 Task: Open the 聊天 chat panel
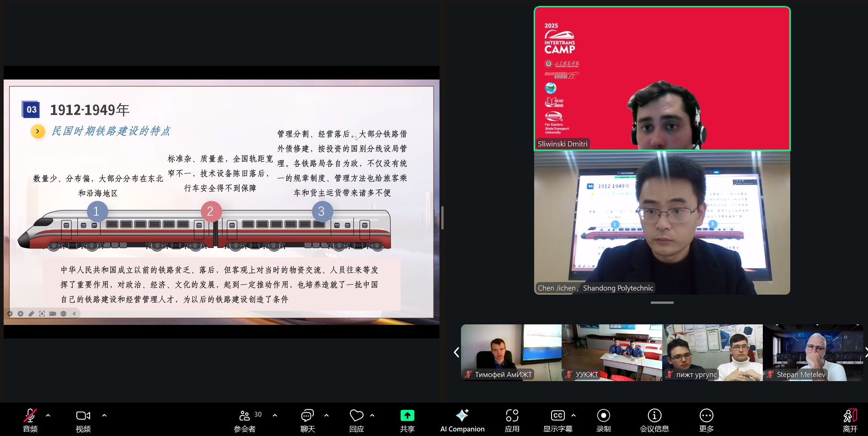(307, 420)
